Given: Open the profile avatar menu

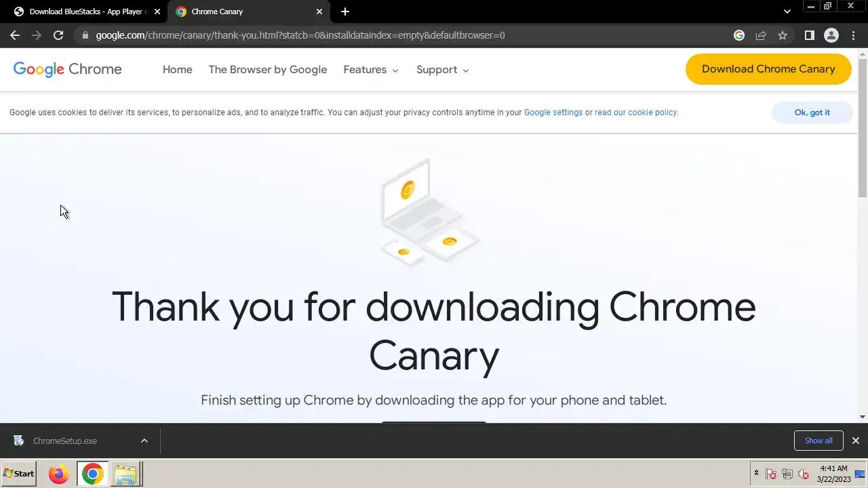Looking at the screenshot, I should (831, 35).
